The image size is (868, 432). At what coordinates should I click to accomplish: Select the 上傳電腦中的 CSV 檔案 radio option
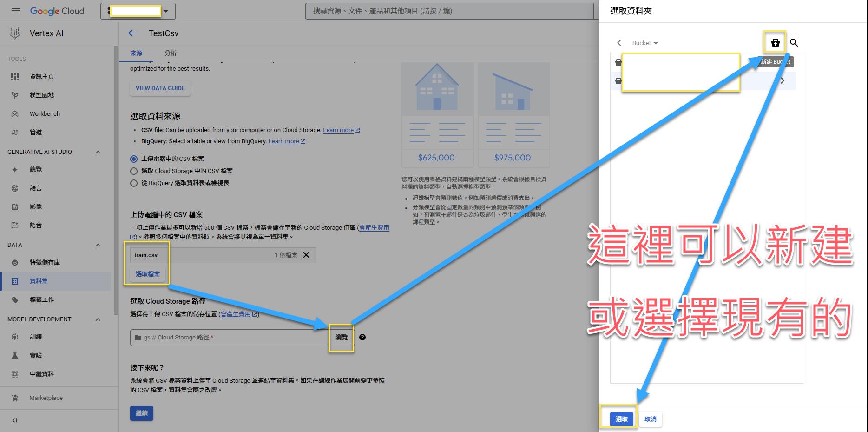tap(134, 159)
